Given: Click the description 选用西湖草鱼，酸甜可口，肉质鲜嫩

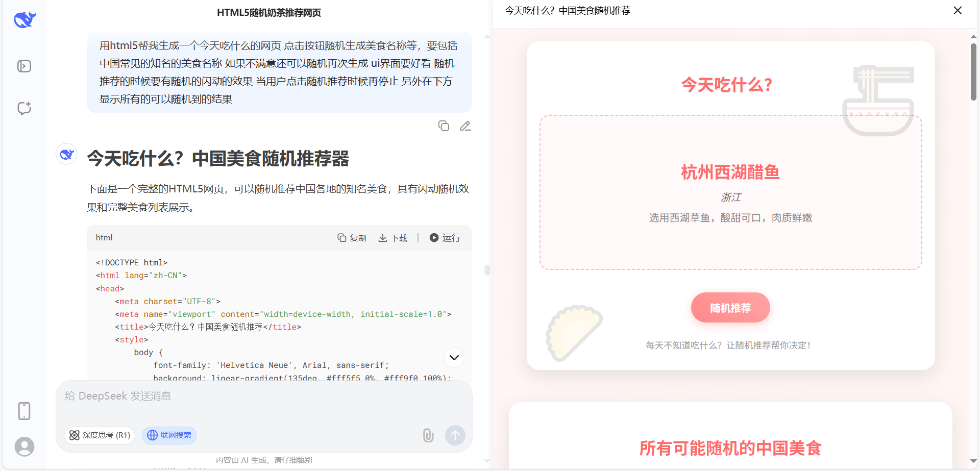Looking at the screenshot, I should pyautogui.click(x=730, y=218).
